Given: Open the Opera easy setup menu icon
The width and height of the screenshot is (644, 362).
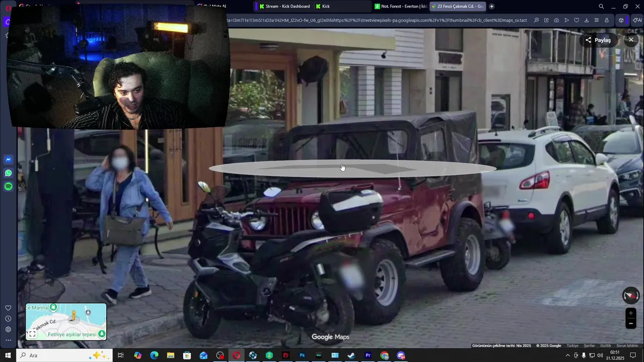Looking at the screenshot, I should click(x=597, y=20).
